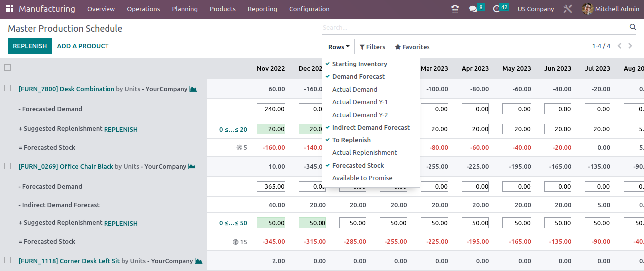644x271 pixels.
Task: Click Nov 2022 Forecasted Demand field 240.00
Action: (x=271, y=109)
